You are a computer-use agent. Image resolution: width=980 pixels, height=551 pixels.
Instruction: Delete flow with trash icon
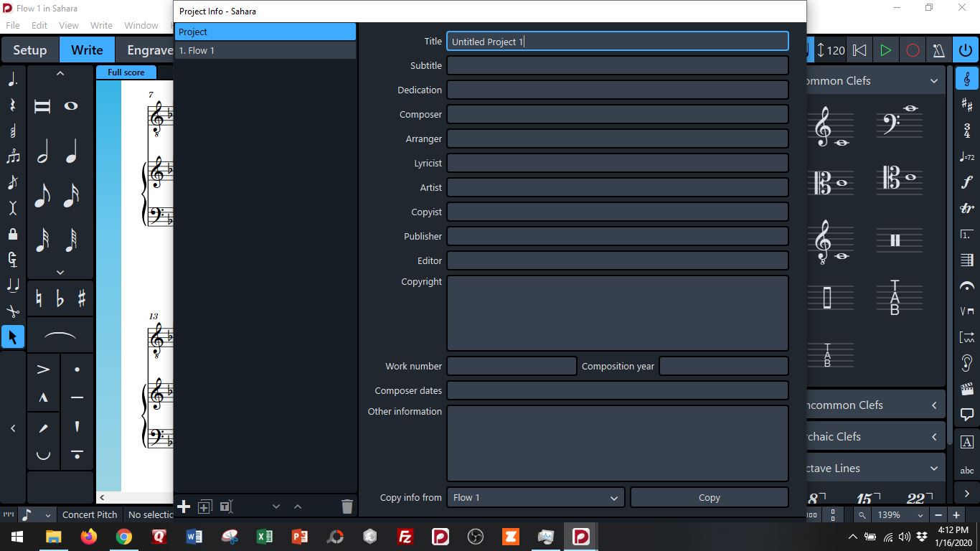pyautogui.click(x=347, y=507)
